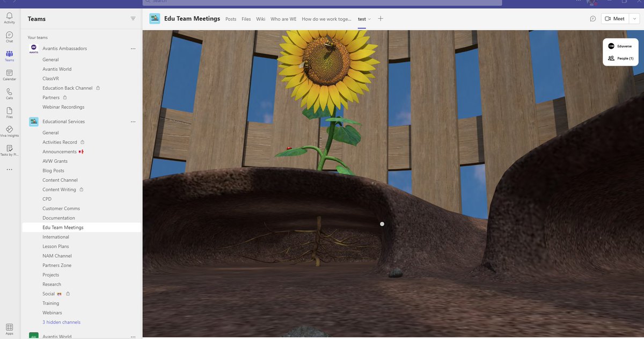
Task: Click the search box at top
Action: (322, 2)
